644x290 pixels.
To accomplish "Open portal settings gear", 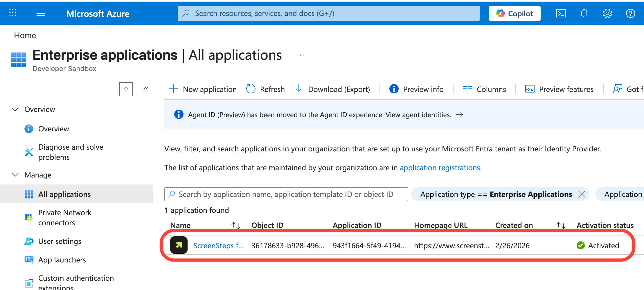I will (x=607, y=13).
